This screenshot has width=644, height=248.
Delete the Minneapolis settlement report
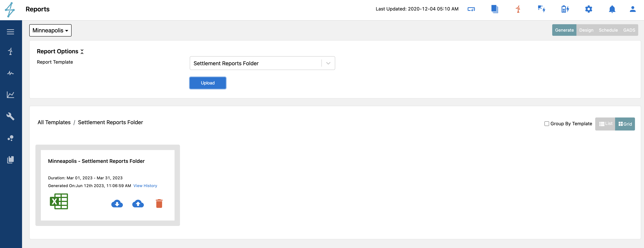pyautogui.click(x=159, y=204)
